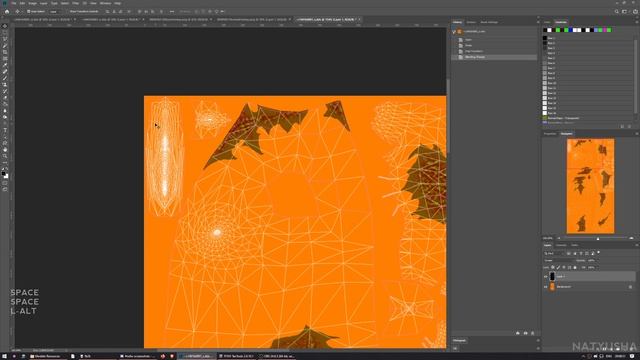Select the Lasso tool
The width and height of the screenshot is (640, 360).
pos(5,39)
